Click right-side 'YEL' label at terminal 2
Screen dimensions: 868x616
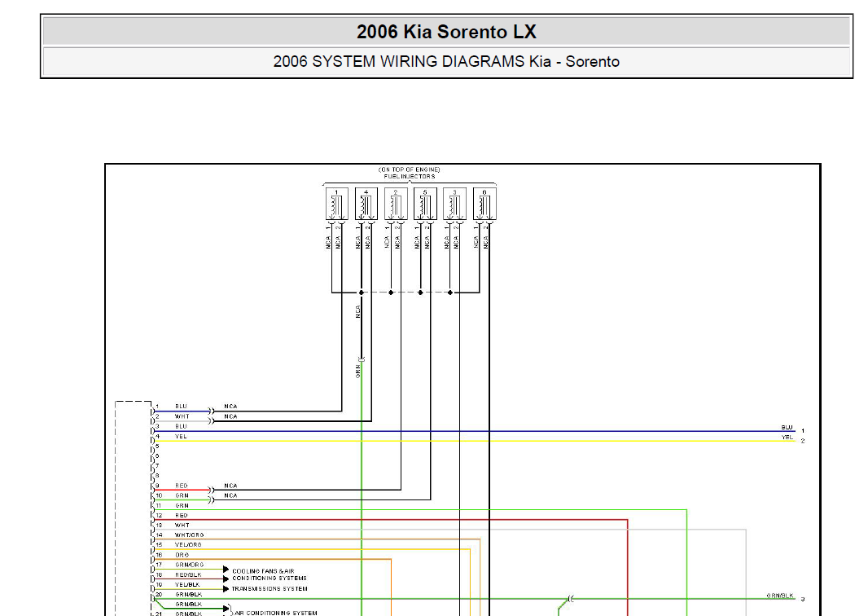[787, 438]
